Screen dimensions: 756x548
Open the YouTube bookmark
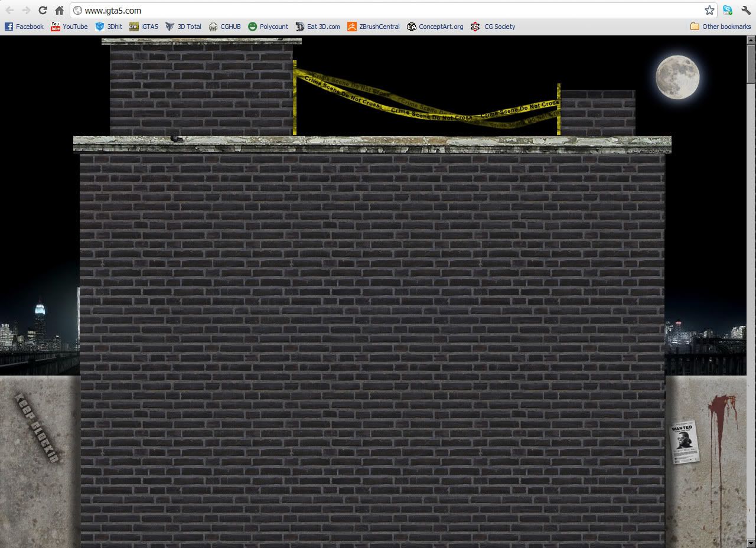69,27
